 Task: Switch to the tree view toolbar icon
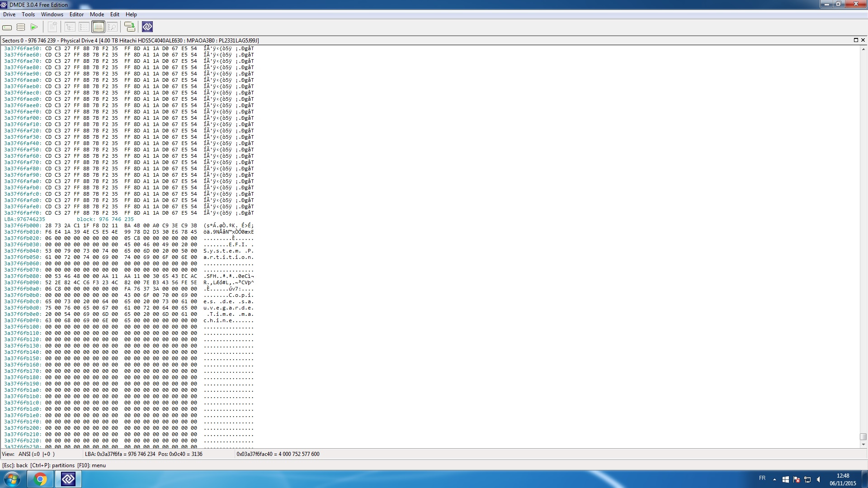tap(70, 27)
